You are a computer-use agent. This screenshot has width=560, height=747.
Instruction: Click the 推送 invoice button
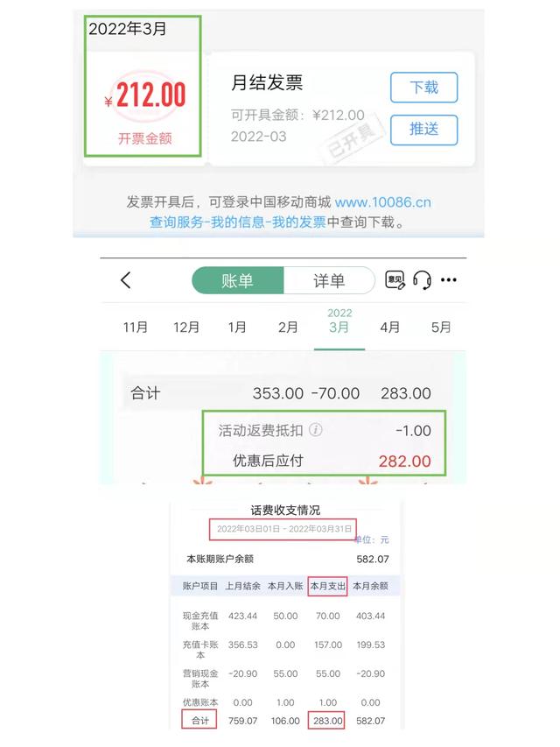point(423,130)
